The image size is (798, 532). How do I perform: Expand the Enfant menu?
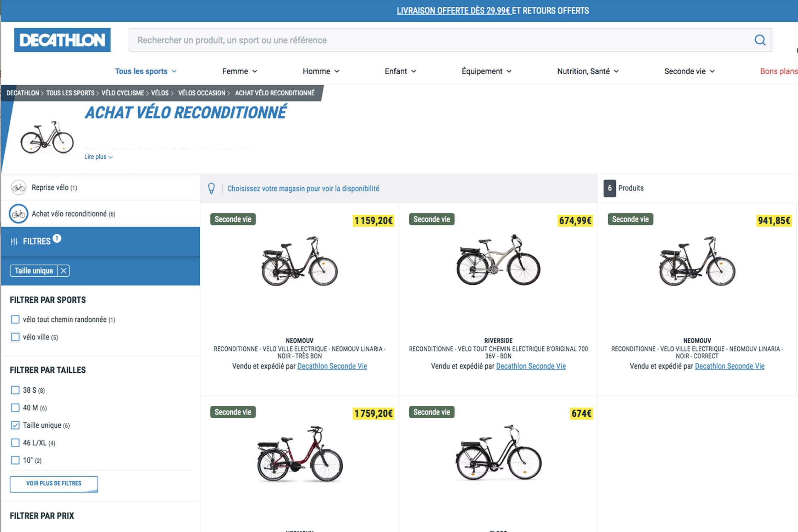400,71
